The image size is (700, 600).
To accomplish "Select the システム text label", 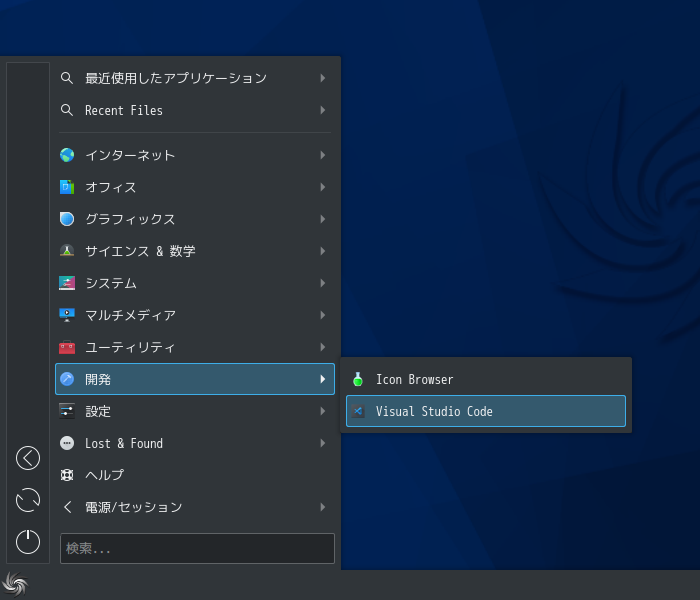I will point(111,283).
